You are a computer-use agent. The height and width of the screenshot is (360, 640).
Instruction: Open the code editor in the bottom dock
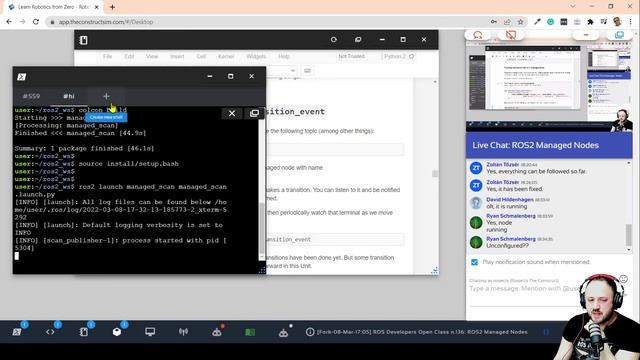click(x=50, y=332)
